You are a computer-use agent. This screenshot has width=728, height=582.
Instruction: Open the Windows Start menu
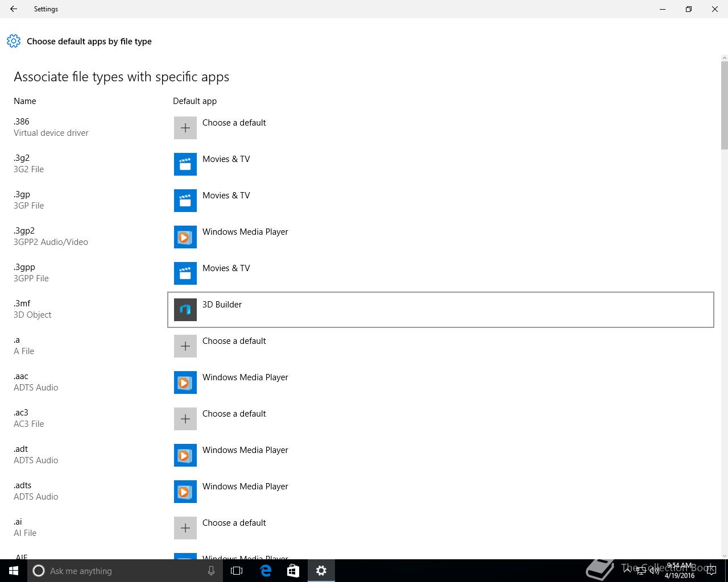click(x=14, y=571)
